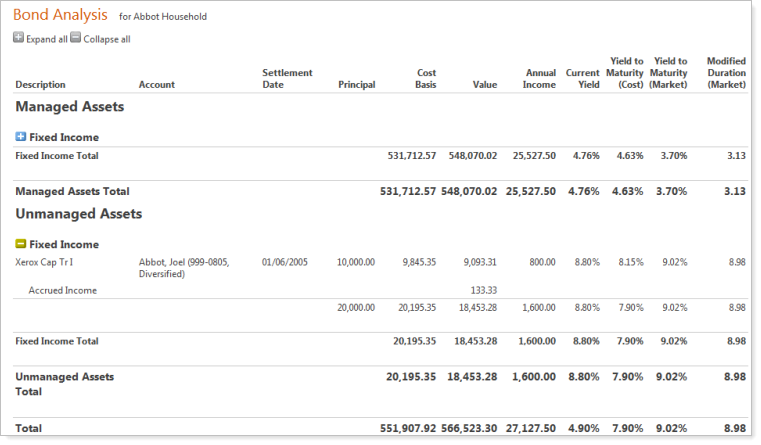Image resolution: width=761 pixels, height=445 pixels.
Task: Sort by Settlement Date column header
Action: point(287,79)
